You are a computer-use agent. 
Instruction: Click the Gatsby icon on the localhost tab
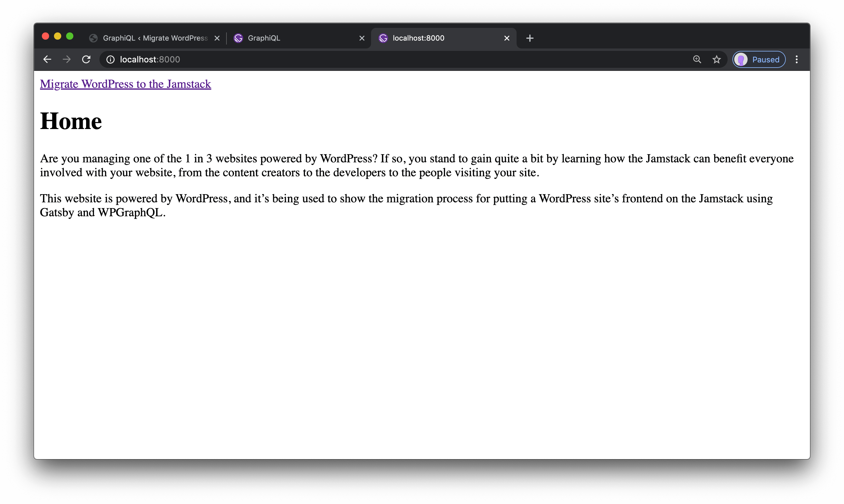[x=383, y=38]
